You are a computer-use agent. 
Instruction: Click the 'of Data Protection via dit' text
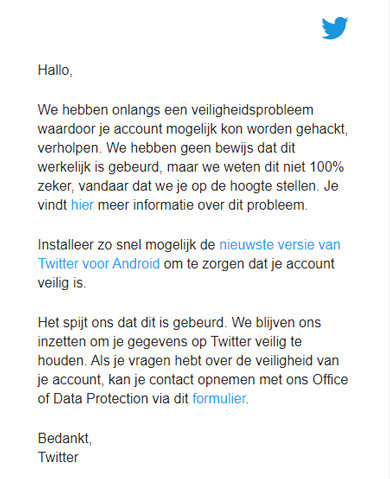[x=113, y=398]
